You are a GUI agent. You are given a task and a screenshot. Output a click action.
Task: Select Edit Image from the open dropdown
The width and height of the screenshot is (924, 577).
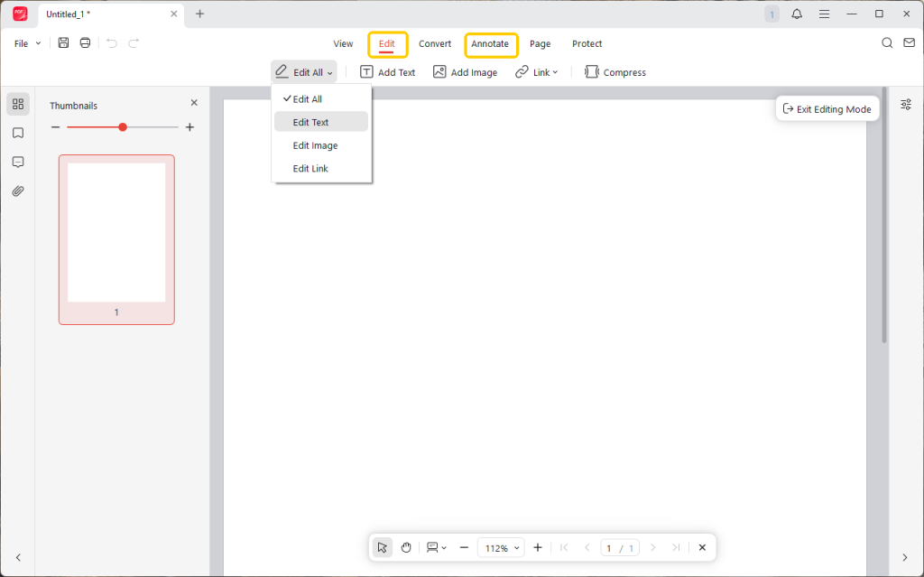click(315, 144)
